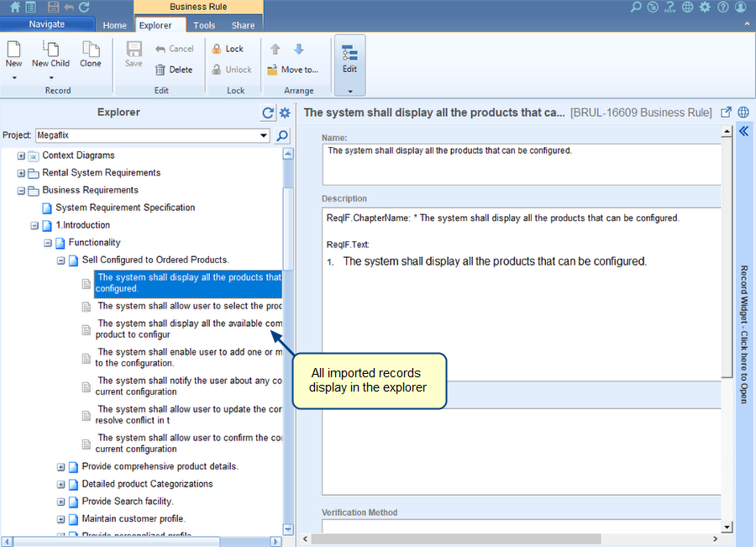Refresh the Explorer panel
The image size is (756, 547).
(268, 113)
